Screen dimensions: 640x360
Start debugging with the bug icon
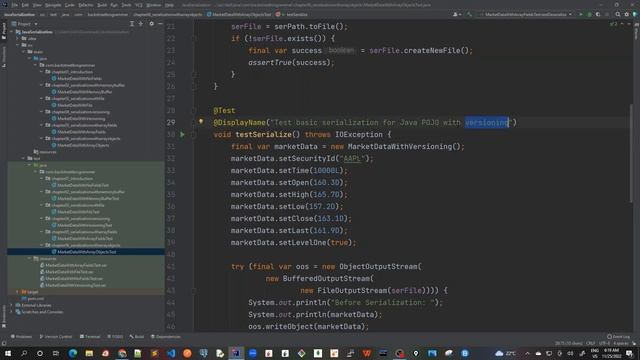click(x=589, y=14)
